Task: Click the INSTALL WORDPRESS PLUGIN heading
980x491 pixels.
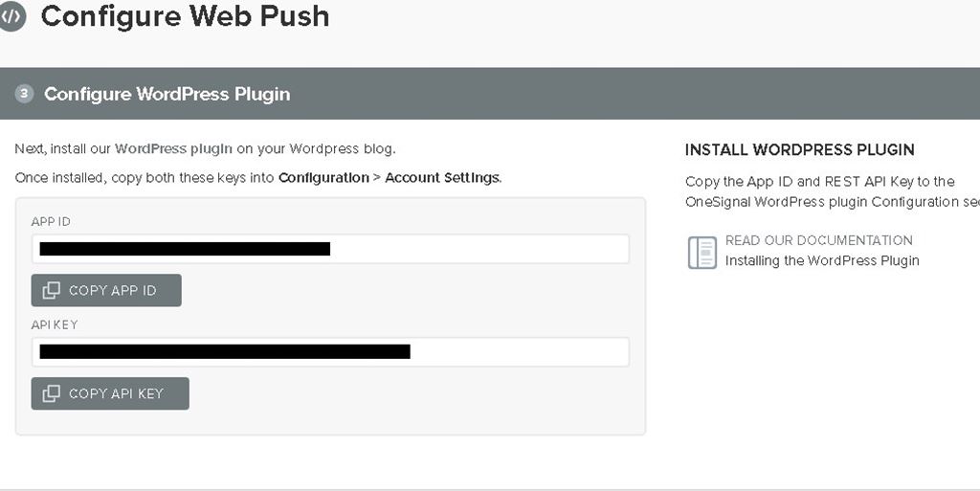Action: click(x=799, y=150)
